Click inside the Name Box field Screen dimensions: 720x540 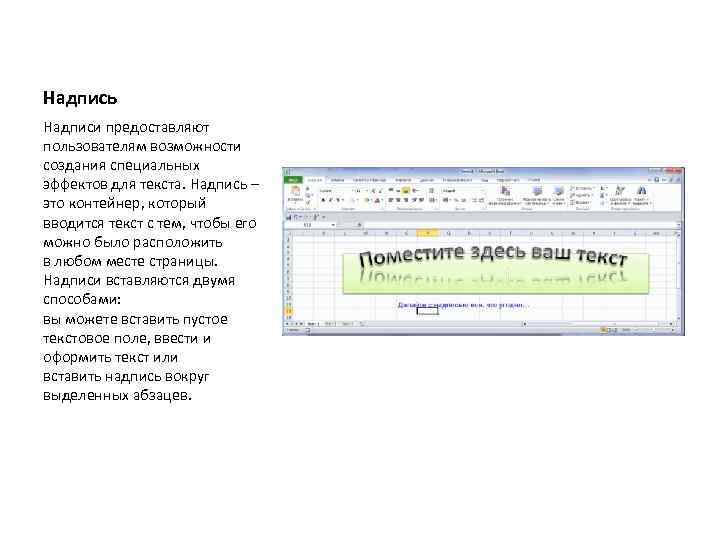(x=309, y=225)
